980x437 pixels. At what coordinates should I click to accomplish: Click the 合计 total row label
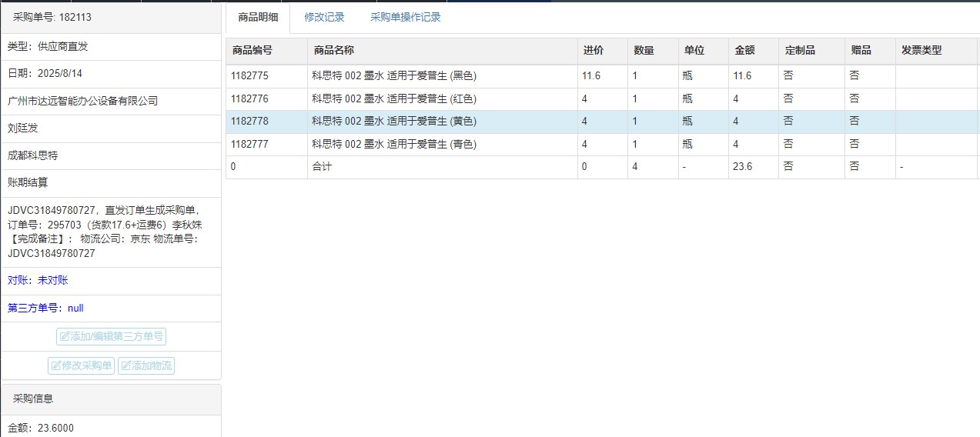click(322, 167)
